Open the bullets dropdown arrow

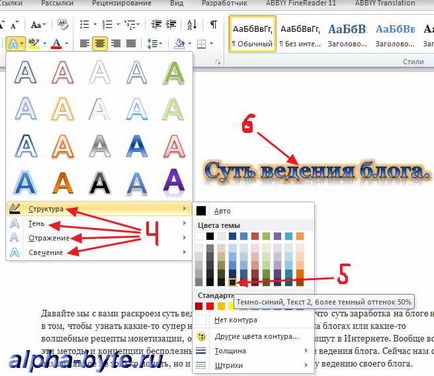tap(95, 24)
